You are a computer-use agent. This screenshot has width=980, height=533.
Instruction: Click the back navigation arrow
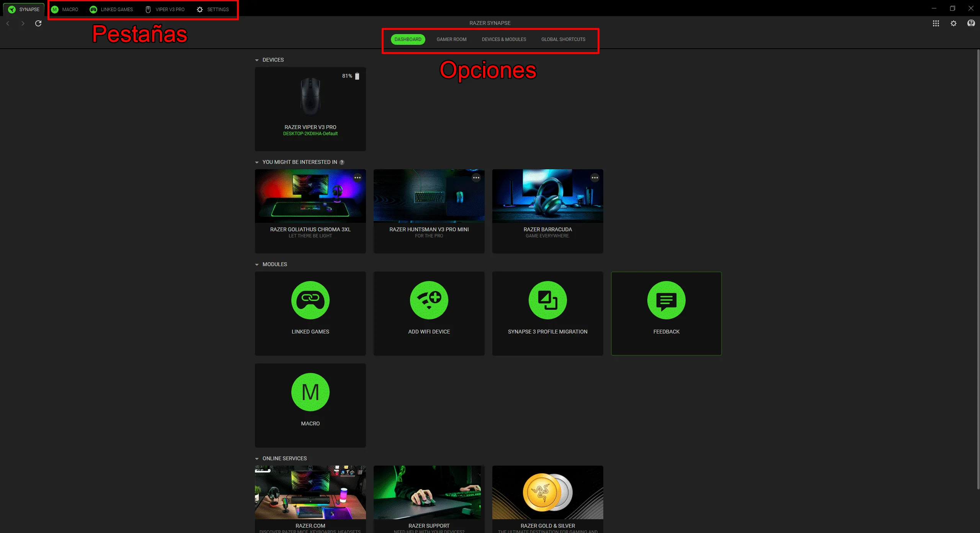click(x=8, y=23)
